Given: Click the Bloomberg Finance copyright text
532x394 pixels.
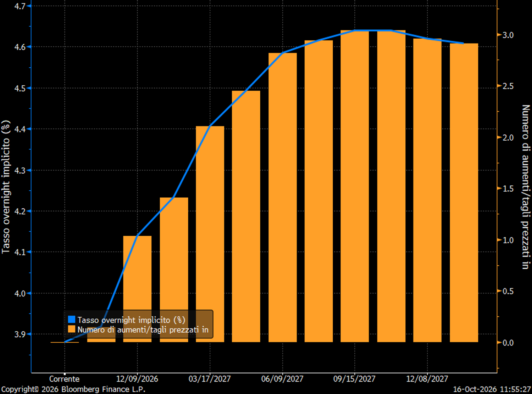Looking at the screenshot, I should click(x=73, y=389).
